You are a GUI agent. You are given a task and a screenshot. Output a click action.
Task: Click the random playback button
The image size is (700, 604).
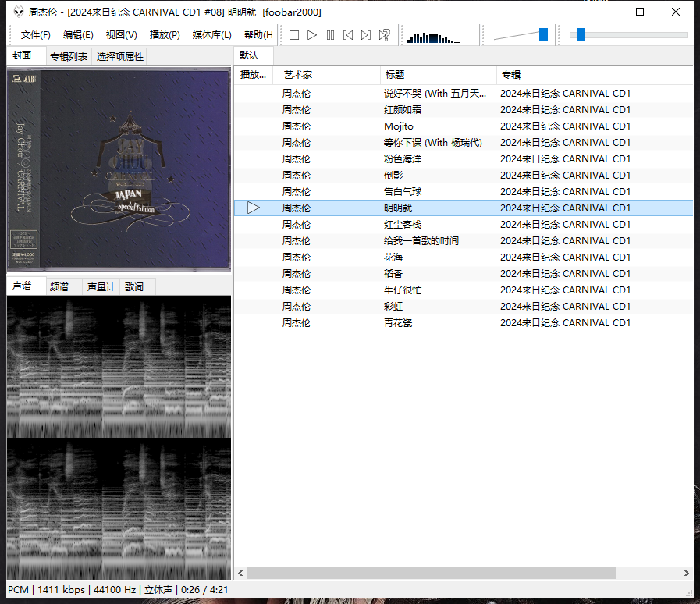384,35
